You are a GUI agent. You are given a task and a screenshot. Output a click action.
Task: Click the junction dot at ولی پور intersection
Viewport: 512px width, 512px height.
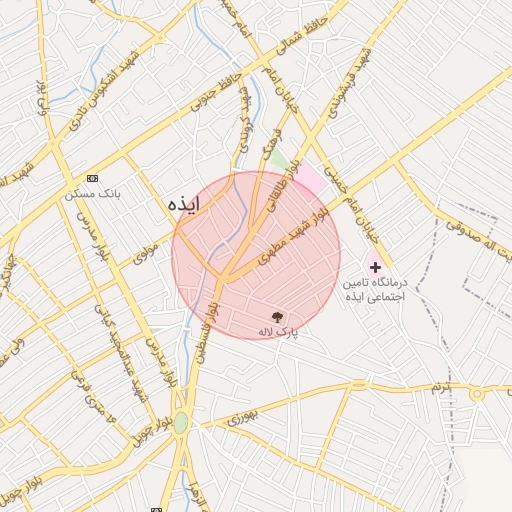(x=53, y=144)
